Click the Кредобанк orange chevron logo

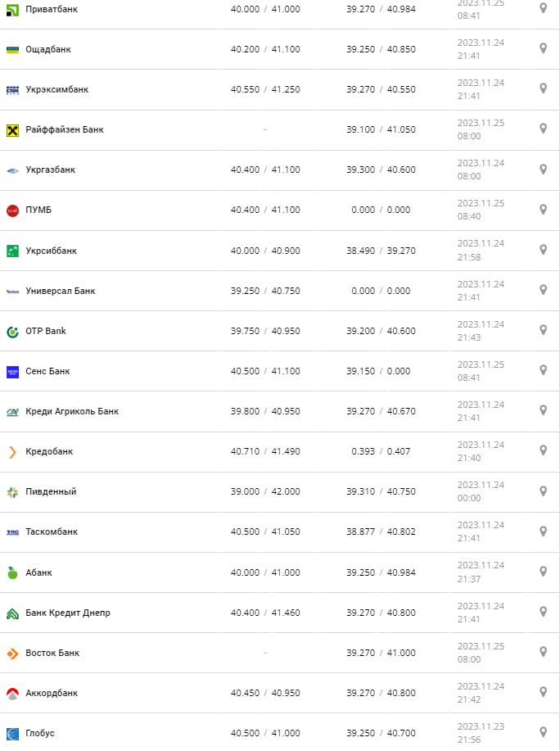pyautogui.click(x=12, y=451)
